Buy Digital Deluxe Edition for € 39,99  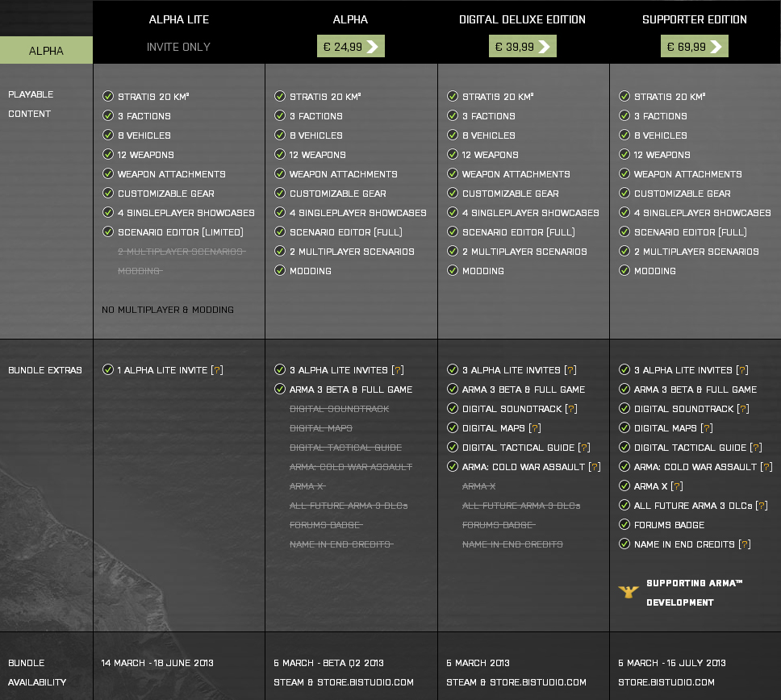tap(523, 46)
